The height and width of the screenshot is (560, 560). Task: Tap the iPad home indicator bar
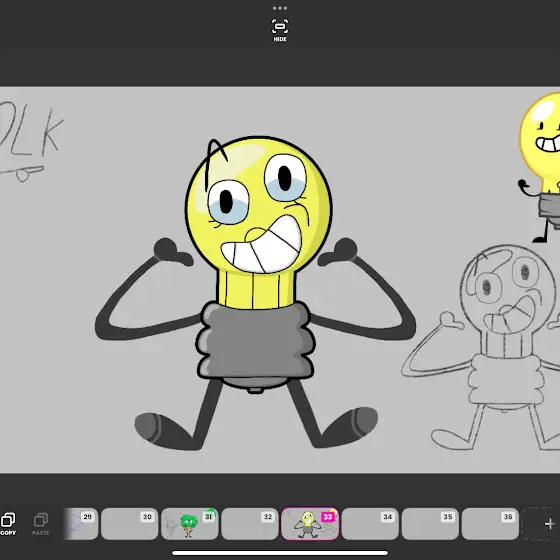pyautogui.click(x=280, y=553)
